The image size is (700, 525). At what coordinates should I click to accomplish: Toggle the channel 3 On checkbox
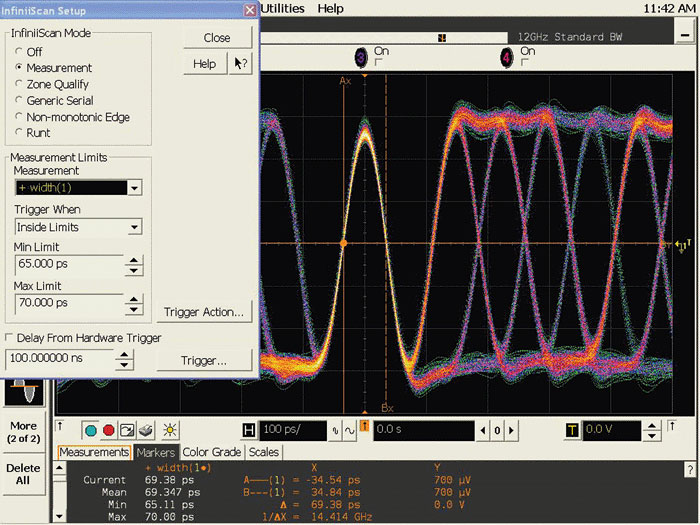[379, 62]
